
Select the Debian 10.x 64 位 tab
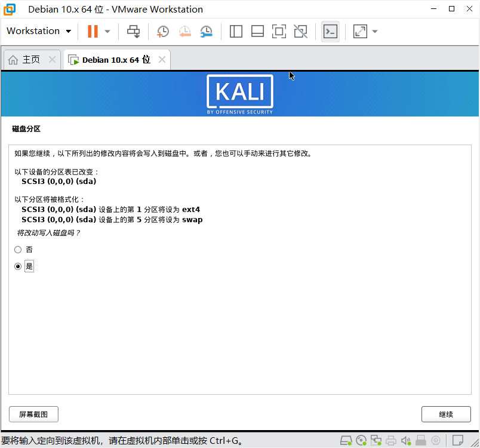click(116, 60)
